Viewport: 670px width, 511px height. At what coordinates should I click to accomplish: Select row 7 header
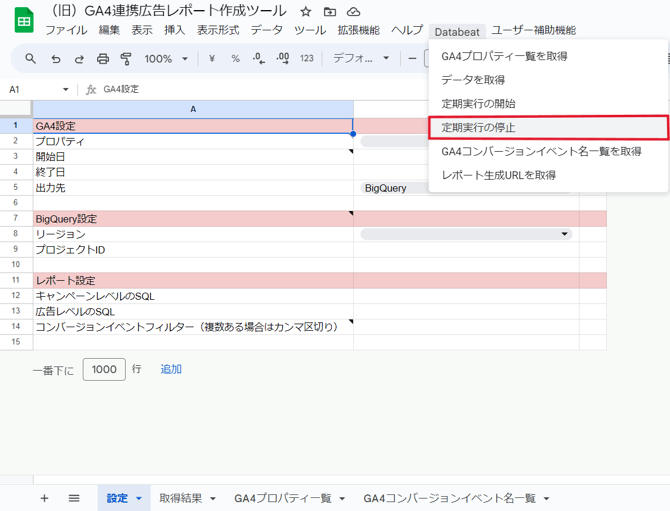[x=16, y=218]
